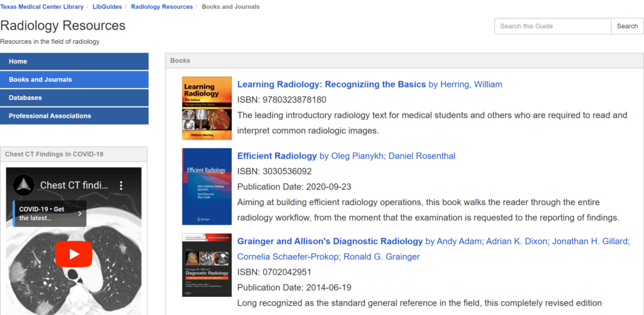Click the Efficient Radiology book cover
This screenshot has height=315, width=644.
pos(207,187)
